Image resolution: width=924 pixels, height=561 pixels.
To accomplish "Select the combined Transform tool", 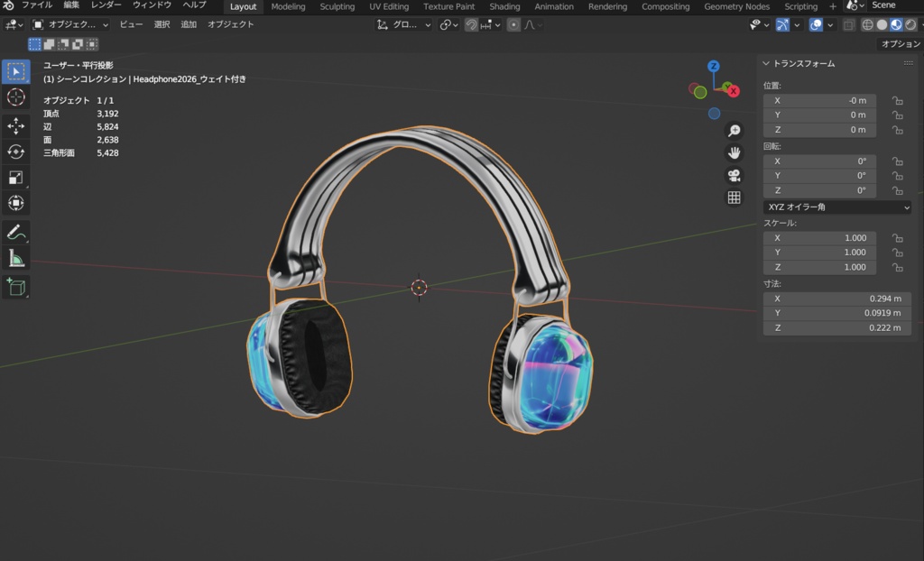I will 16,203.
